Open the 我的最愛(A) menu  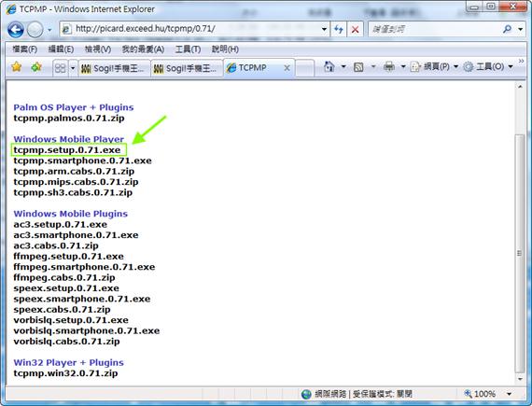coord(143,49)
